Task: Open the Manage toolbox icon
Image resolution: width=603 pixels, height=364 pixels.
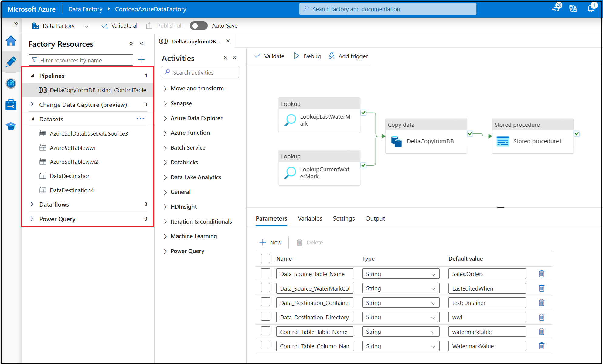Action: [11, 105]
